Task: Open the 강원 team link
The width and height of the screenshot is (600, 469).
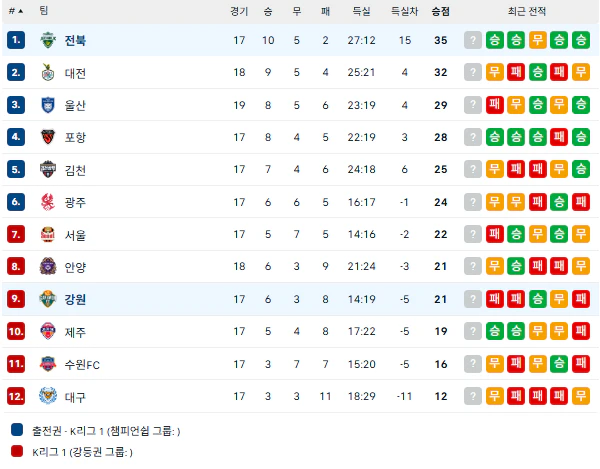Action: point(75,299)
